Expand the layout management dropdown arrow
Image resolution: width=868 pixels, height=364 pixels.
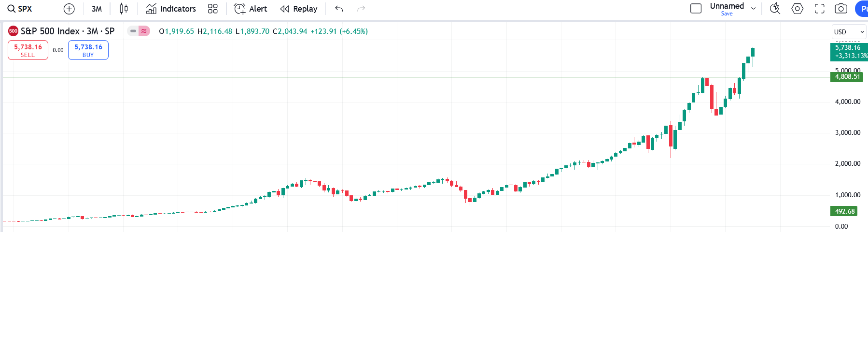(x=753, y=9)
